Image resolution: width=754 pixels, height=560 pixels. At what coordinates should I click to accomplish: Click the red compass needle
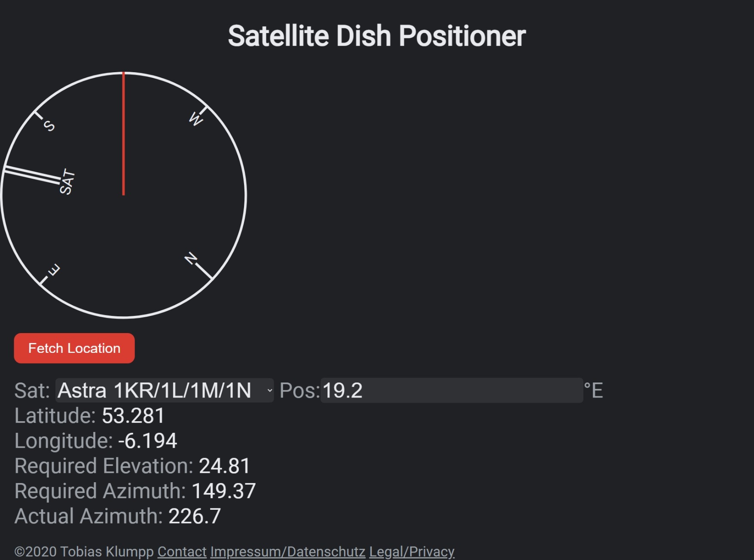(x=124, y=133)
